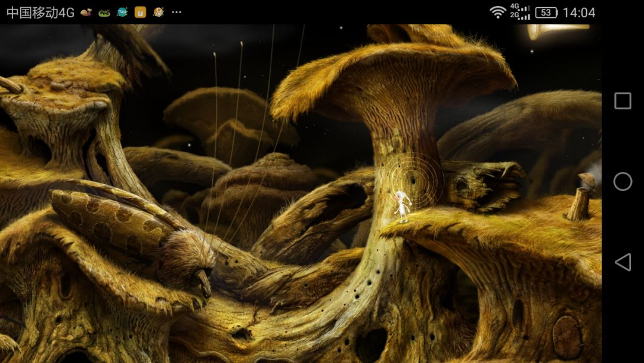The height and width of the screenshot is (363, 644).
Task: Tap the sound-ring hotspot on the mushroom stem
Action: pyautogui.click(x=414, y=180)
